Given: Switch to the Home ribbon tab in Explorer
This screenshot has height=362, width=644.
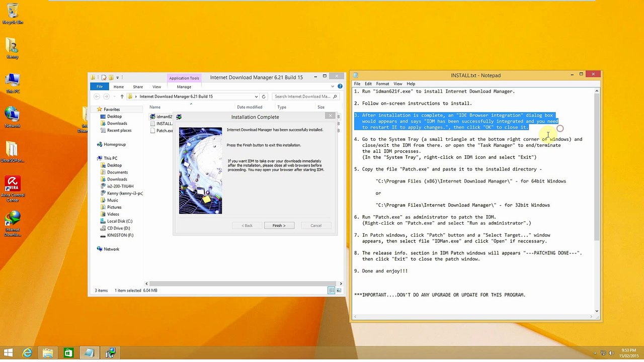Looking at the screenshot, I should [x=119, y=86].
